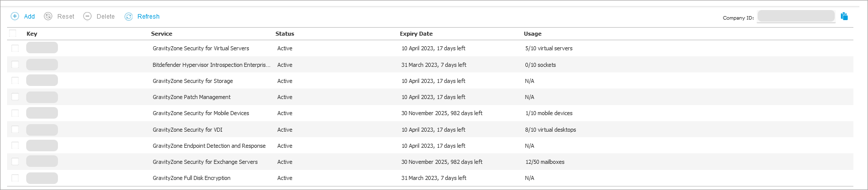Sort by the Usage column header

click(x=532, y=34)
